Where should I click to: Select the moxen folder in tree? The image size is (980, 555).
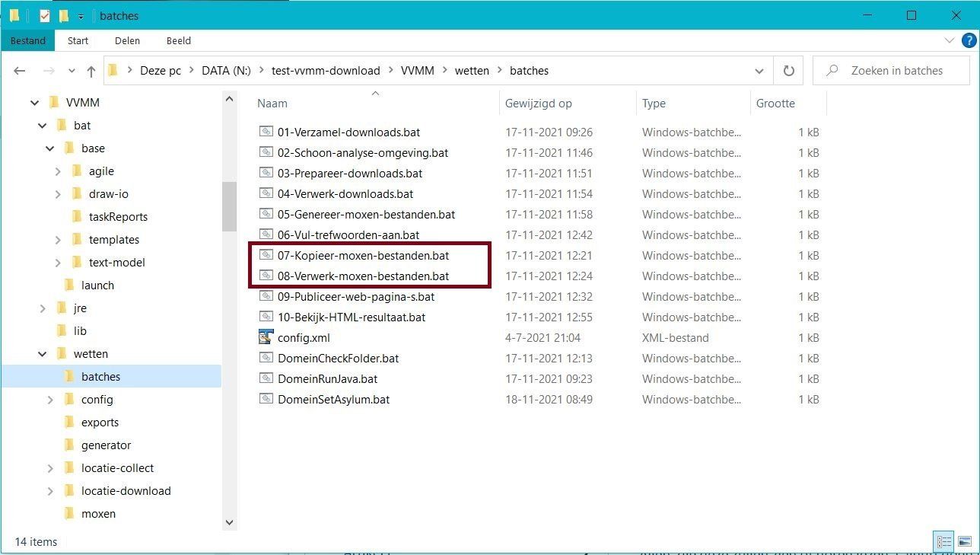pyautogui.click(x=98, y=514)
